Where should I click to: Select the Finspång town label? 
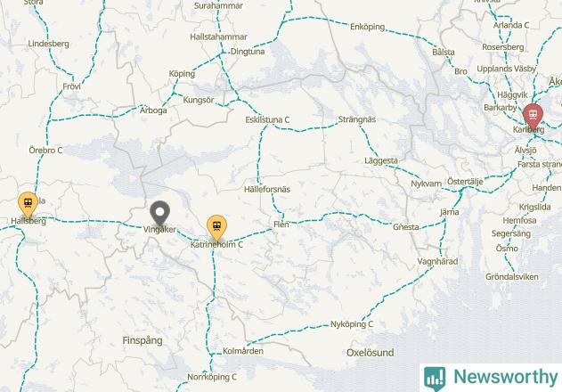[143, 340]
